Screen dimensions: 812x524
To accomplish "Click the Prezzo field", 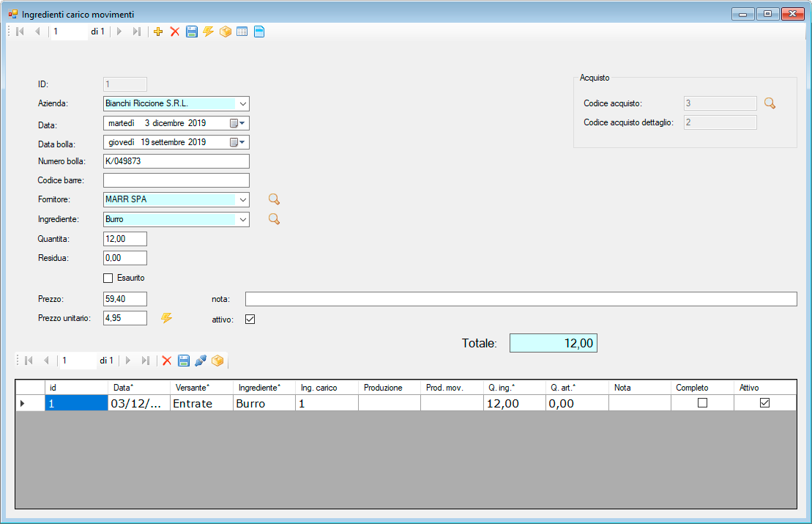I will [124, 299].
